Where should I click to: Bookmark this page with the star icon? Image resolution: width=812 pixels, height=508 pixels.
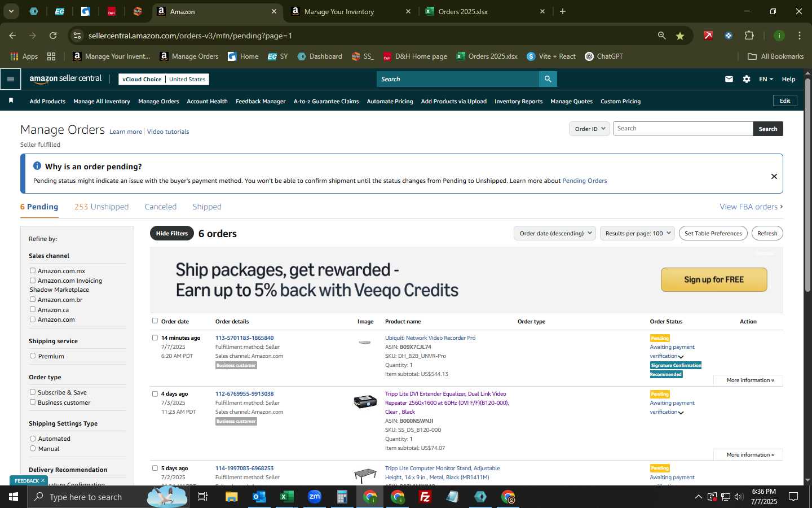pos(680,36)
